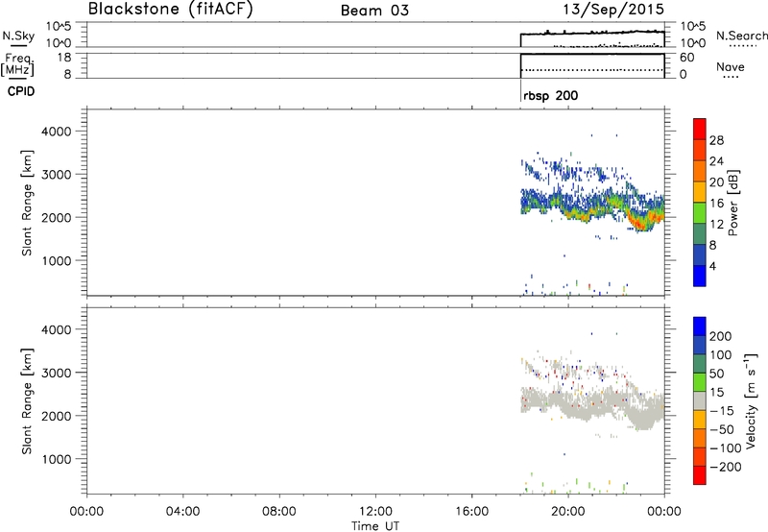This screenshot has width=768, height=532.
Task: Pick the bottom blue Power colorbar segment
Action: click(x=700, y=276)
